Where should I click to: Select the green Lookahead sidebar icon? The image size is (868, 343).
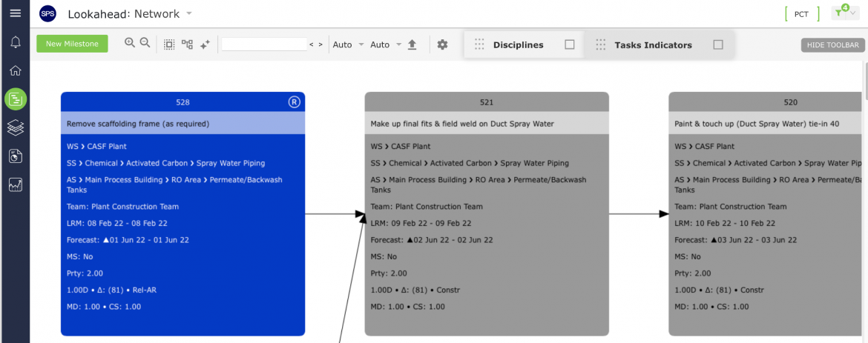[16, 99]
